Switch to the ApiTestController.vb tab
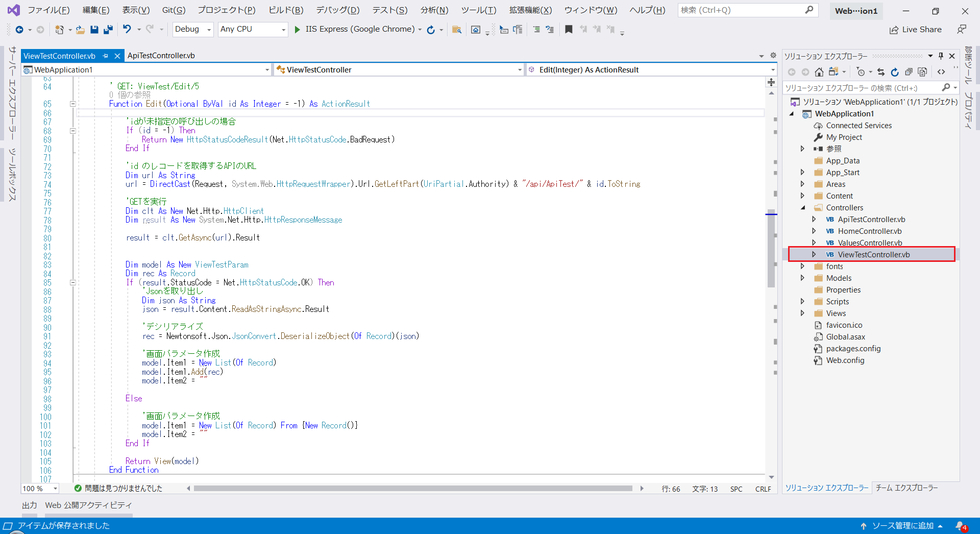 pyautogui.click(x=161, y=56)
